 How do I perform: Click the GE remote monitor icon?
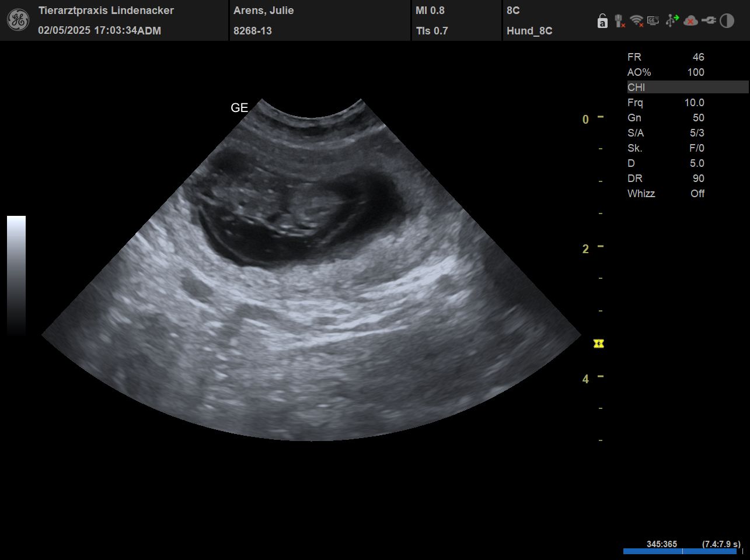click(x=653, y=21)
